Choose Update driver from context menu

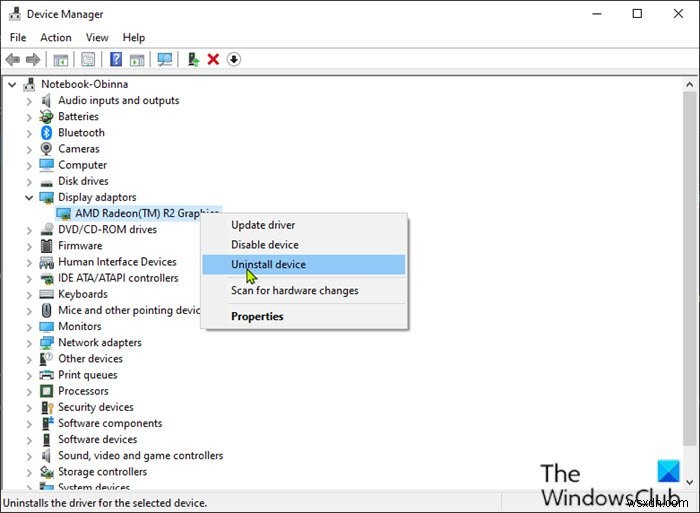304,225
